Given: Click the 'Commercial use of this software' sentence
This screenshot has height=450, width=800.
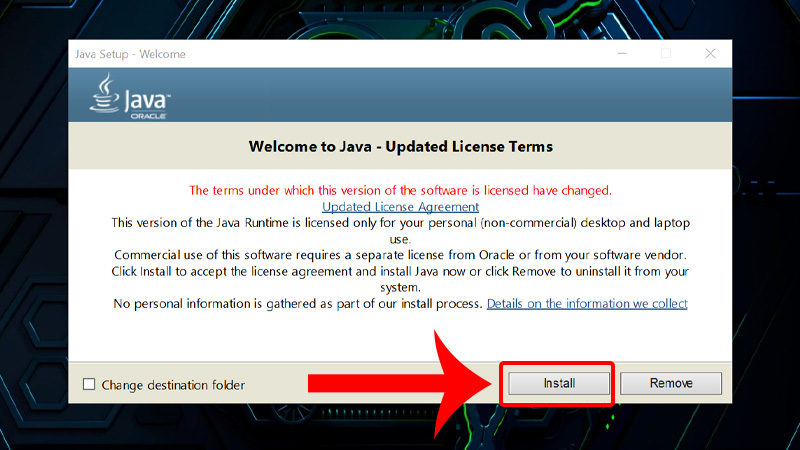Looking at the screenshot, I should tap(401, 255).
